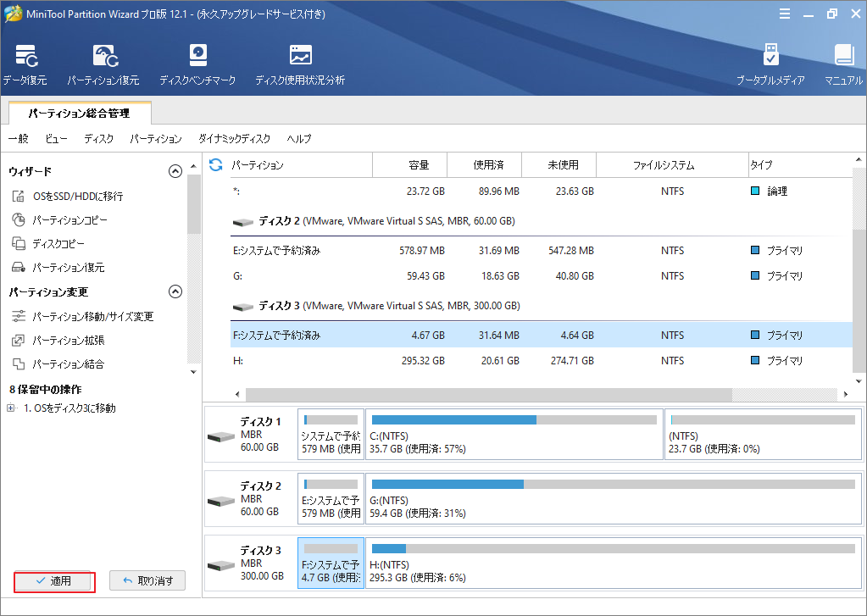Select the ディスク 1 drive icon in the disk map
This screenshot has width=867, height=616.
pyautogui.click(x=221, y=437)
